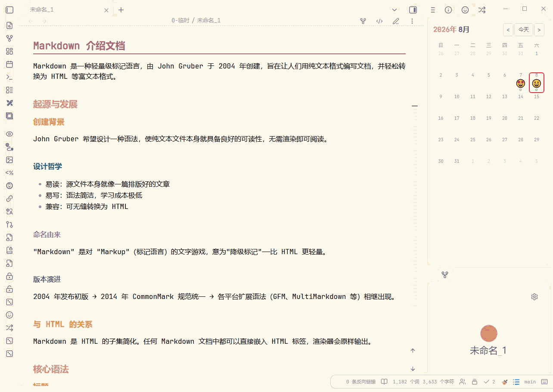Image resolution: width=553 pixels, height=392 pixels.
Task: Click the stacked tray icon in status bar
Action: 474,382
